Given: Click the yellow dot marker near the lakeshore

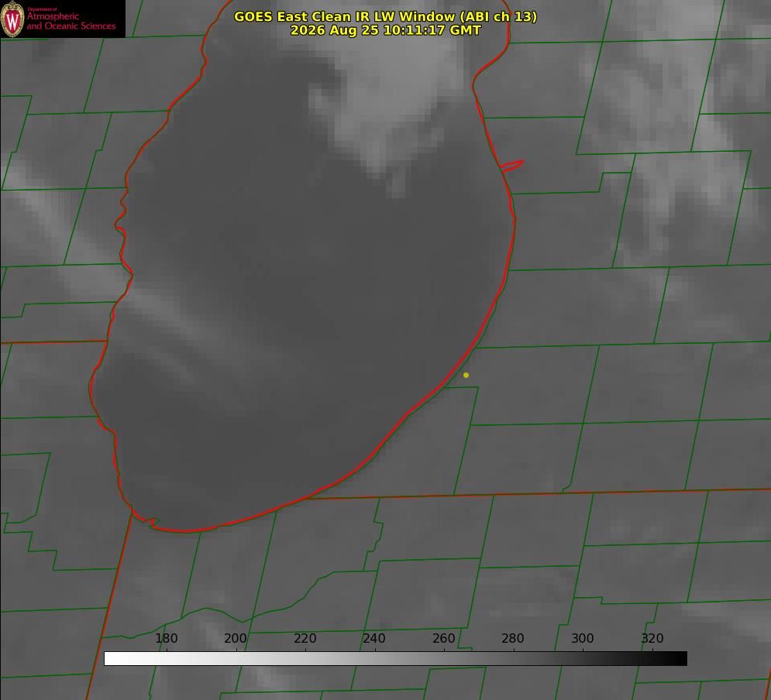Looking at the screenshot, I should click(x=466, y=375).
